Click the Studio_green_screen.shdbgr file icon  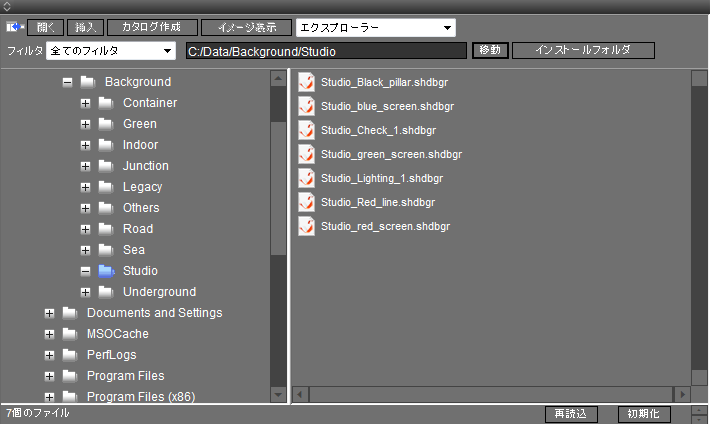[x=307, y=154]
